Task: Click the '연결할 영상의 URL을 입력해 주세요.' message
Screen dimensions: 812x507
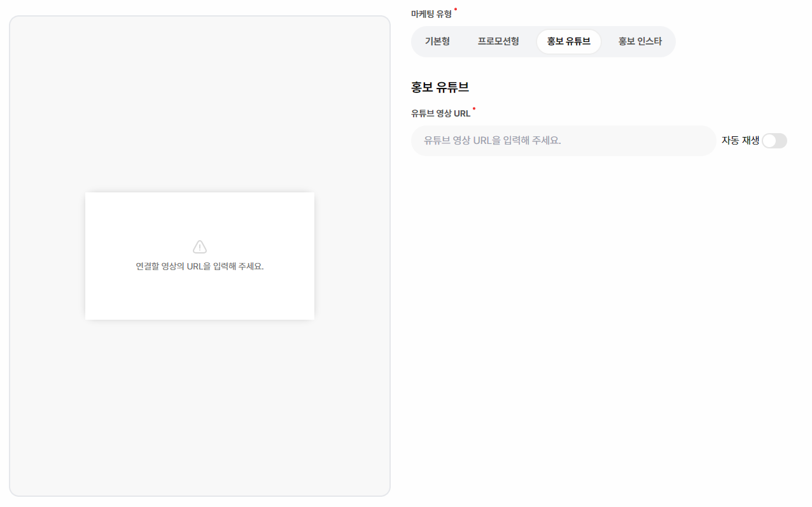Action: point(200,266)
